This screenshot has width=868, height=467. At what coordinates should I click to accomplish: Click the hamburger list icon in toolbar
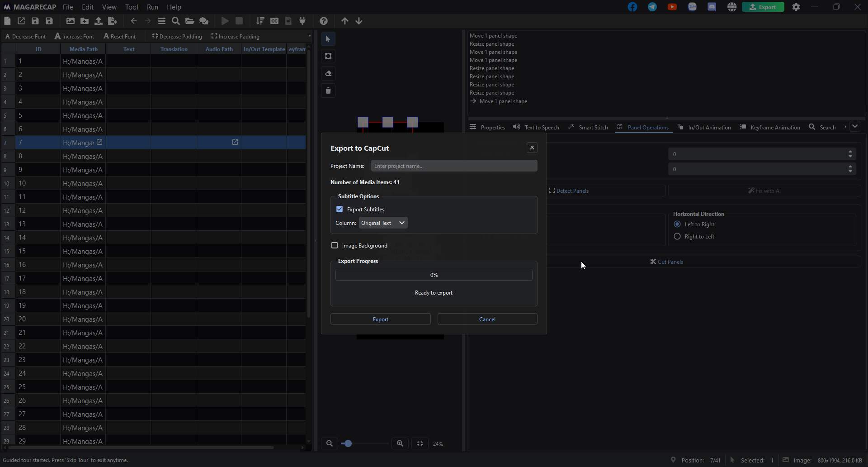coord(162,21)
